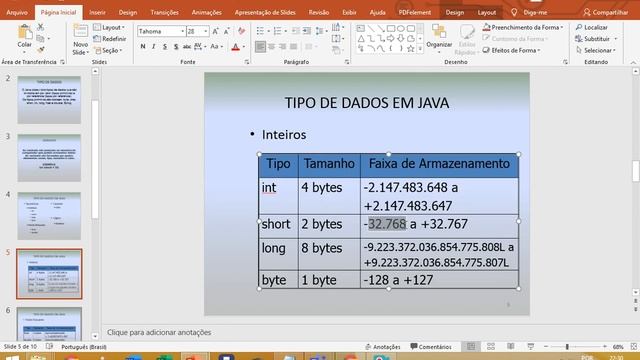Click the Comentários button in status bar

(x=431, y=347)
